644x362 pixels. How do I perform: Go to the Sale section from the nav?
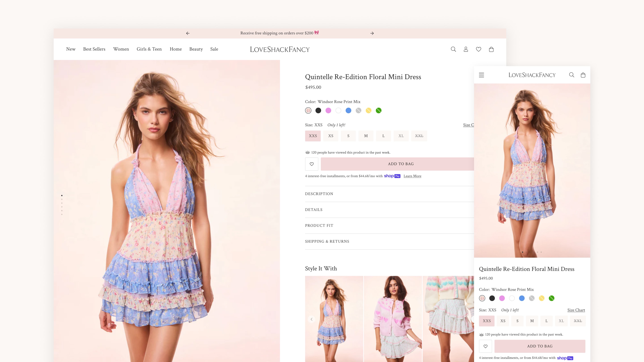coord(214,49)
